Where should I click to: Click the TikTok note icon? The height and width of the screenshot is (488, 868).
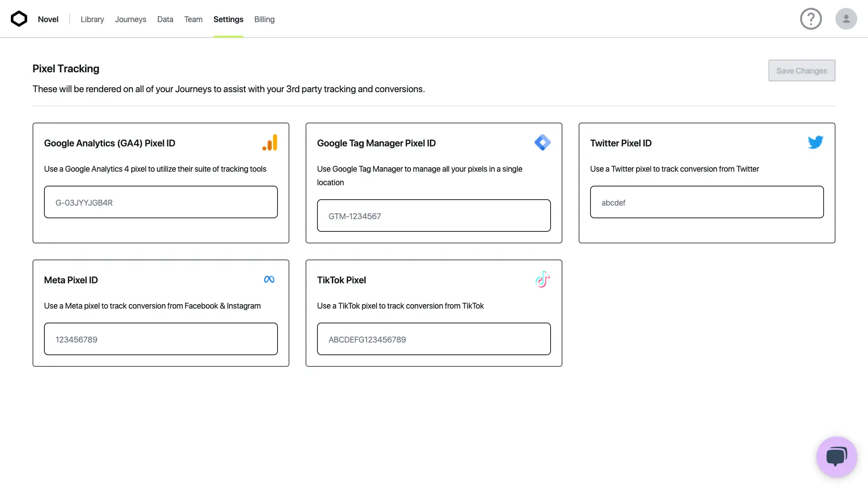click(x=542, y=280)
